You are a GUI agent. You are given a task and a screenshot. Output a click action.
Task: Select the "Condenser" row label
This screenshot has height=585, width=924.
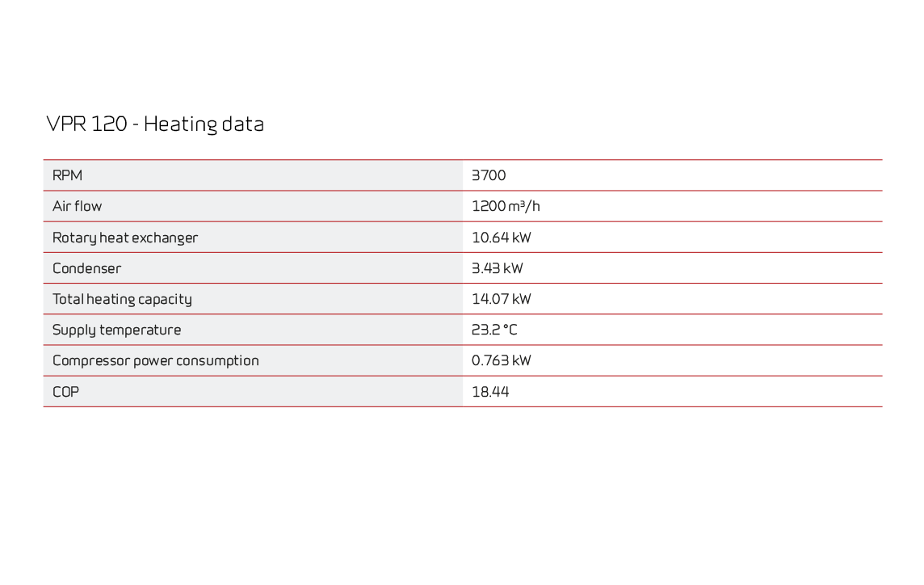(86, 268)
